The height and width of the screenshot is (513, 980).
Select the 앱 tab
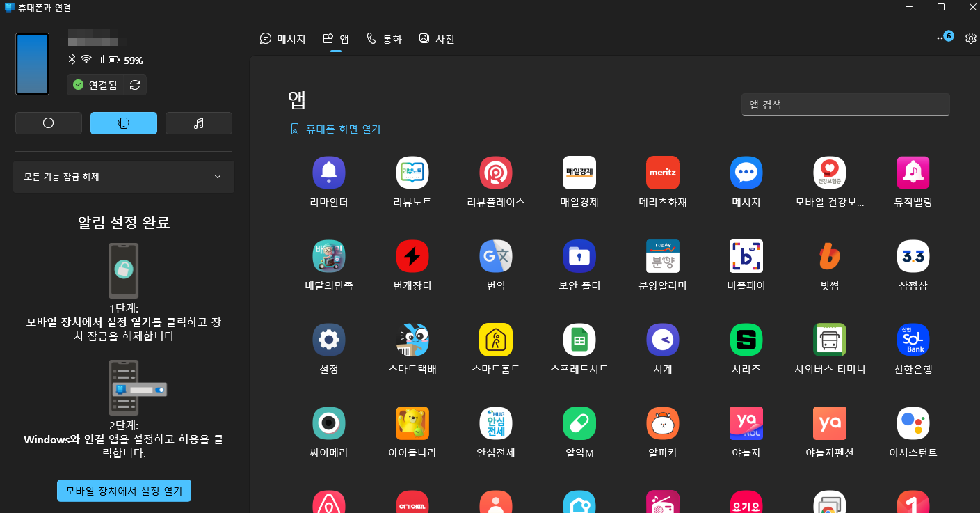[336, 39]
